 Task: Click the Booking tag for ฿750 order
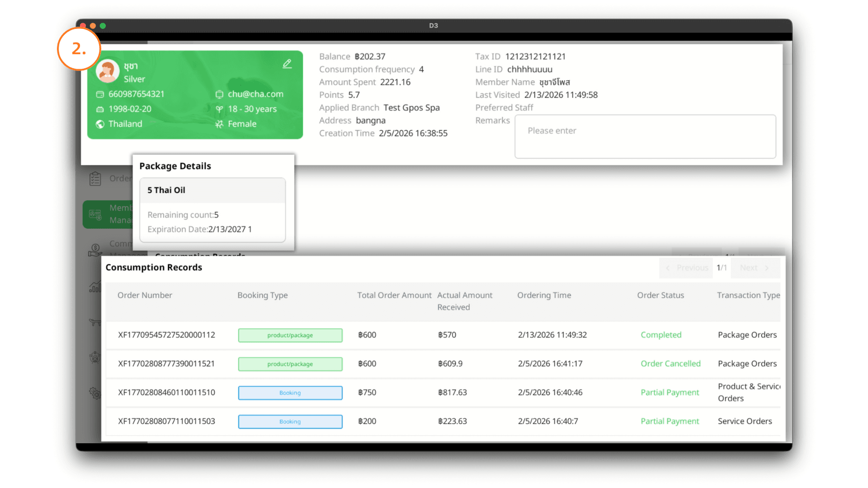[x=290, y=393]
